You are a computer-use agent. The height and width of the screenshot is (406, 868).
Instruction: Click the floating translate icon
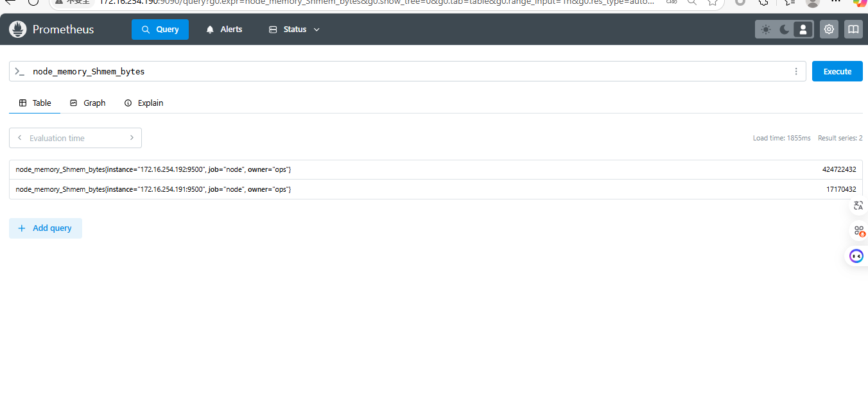(858, 206)
